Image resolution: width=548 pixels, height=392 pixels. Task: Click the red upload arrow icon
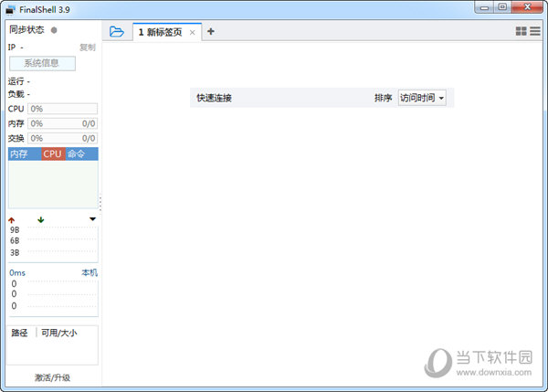point(12,219)
